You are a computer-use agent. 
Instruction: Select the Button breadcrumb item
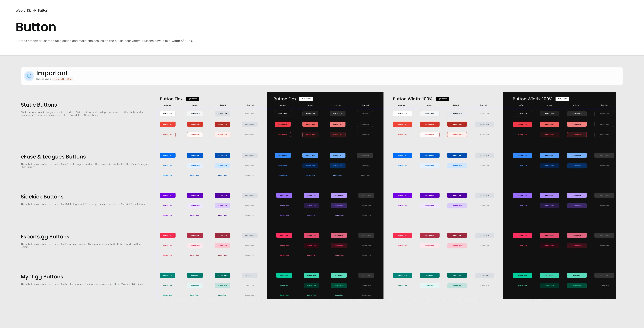43,11
